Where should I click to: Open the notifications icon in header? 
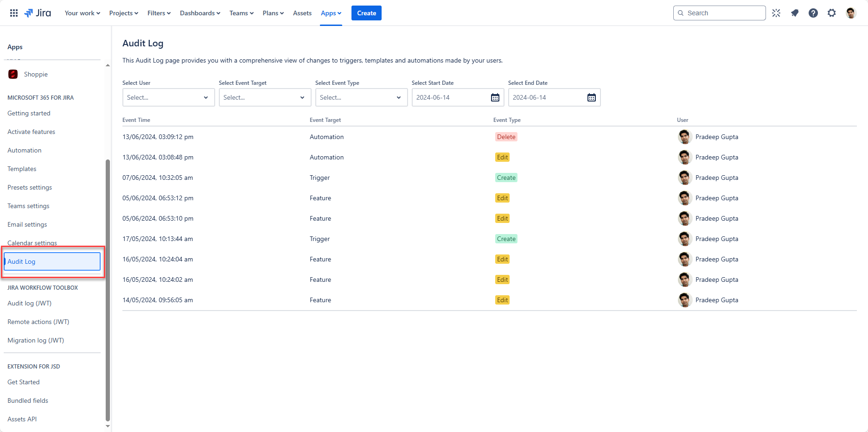tap(795, 13)
